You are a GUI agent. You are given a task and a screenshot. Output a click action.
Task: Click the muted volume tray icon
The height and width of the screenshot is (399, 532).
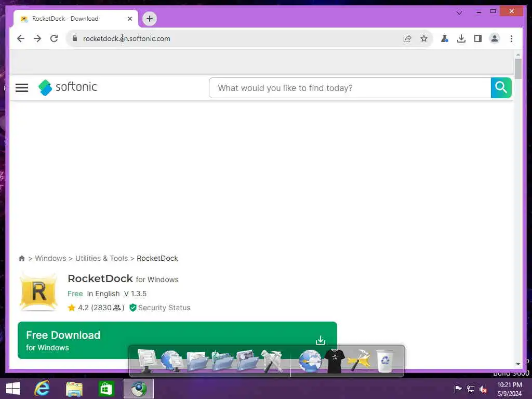[484, 389]
